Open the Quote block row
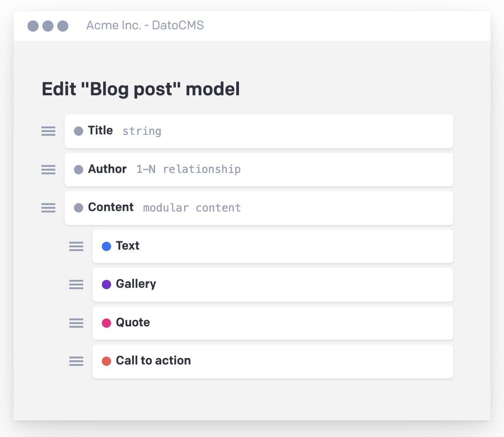This screenshot has width=504, height=437. tap(272, 323)
